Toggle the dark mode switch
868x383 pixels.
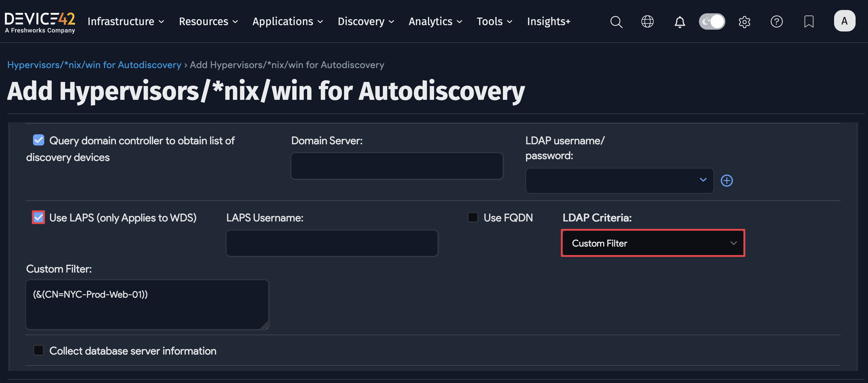712,22
